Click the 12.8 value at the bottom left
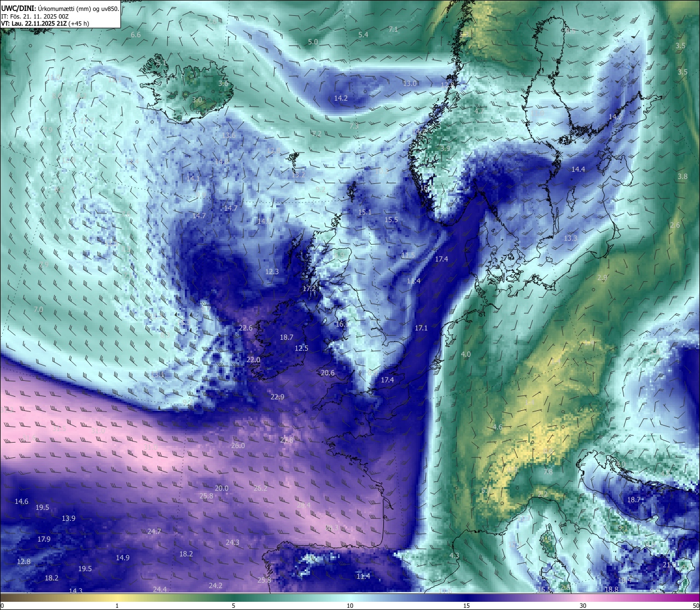 [x=24, y=561]
